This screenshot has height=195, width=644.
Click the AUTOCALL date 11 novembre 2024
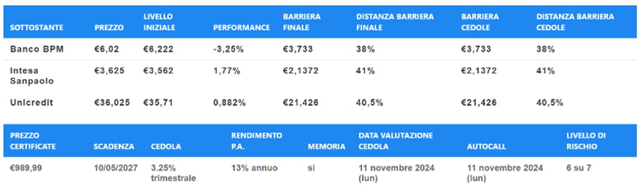505,173
